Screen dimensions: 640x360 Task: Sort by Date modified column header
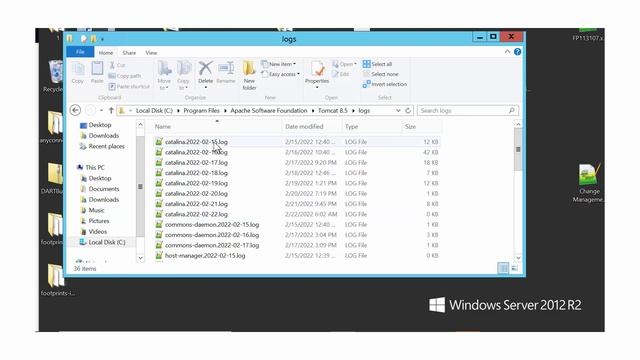(311, 127)
